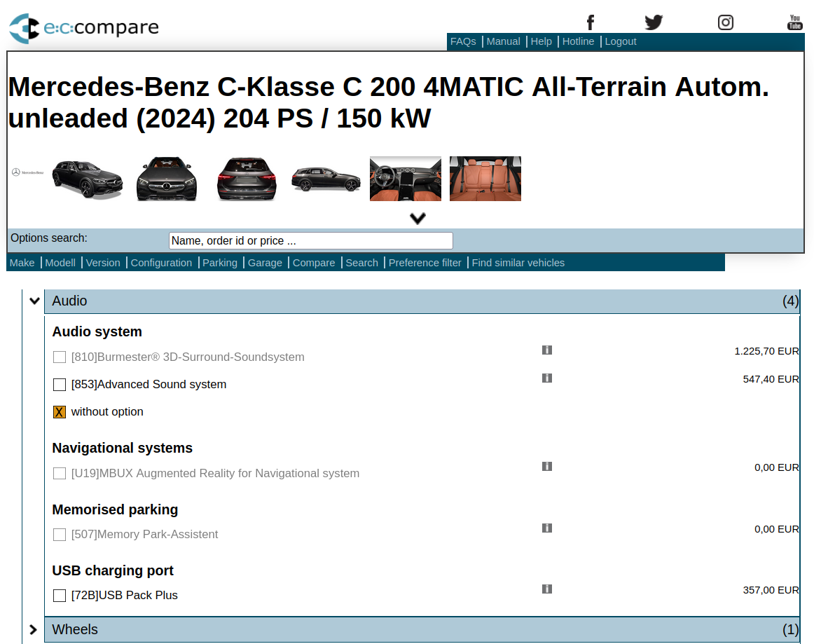Image resolution: width=814 pixels, height=644 pixels.
Task: Open the FAQs link
Action: 463,41
